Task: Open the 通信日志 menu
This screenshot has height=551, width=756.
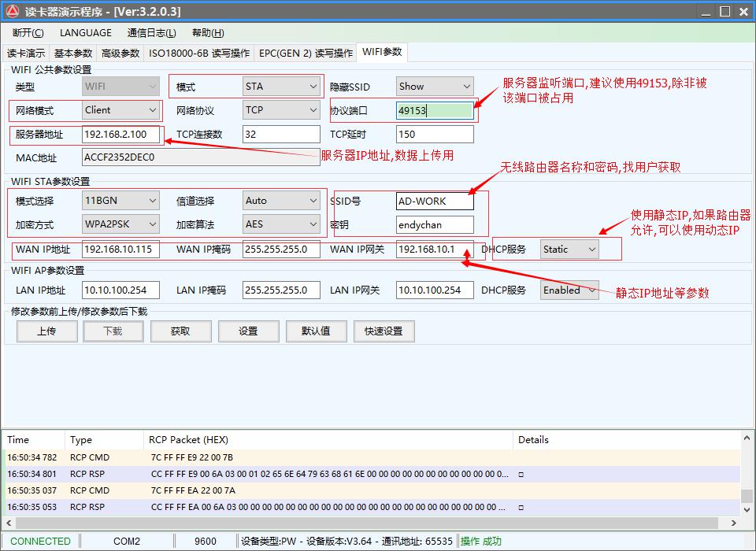Action: pyautogui.click(x=151, y=33)
